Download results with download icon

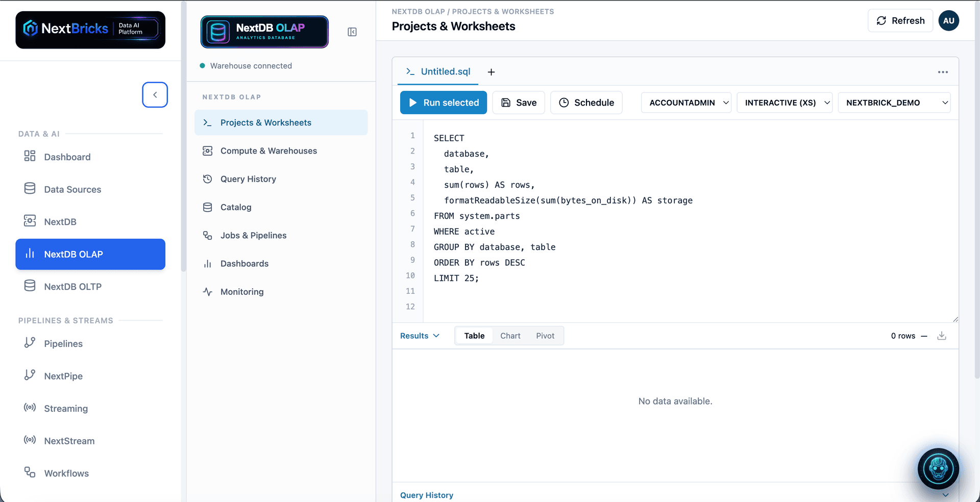(x=942, y=336)
